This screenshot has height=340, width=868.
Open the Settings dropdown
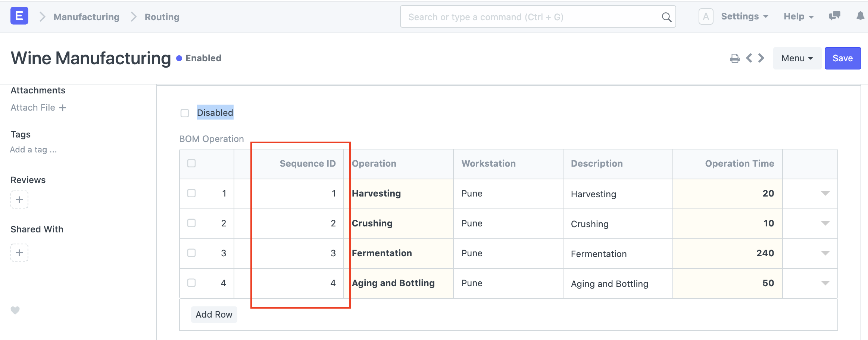(x=744, y=16)
